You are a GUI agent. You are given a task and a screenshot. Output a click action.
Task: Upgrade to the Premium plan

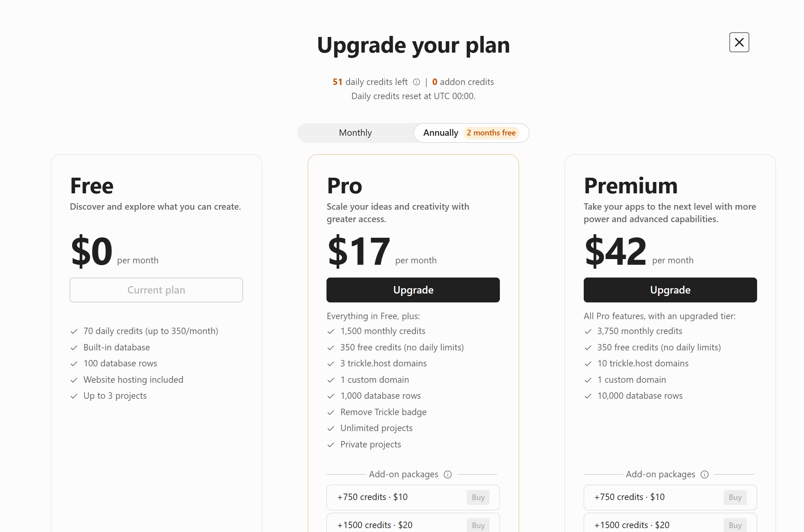[670, 290]
